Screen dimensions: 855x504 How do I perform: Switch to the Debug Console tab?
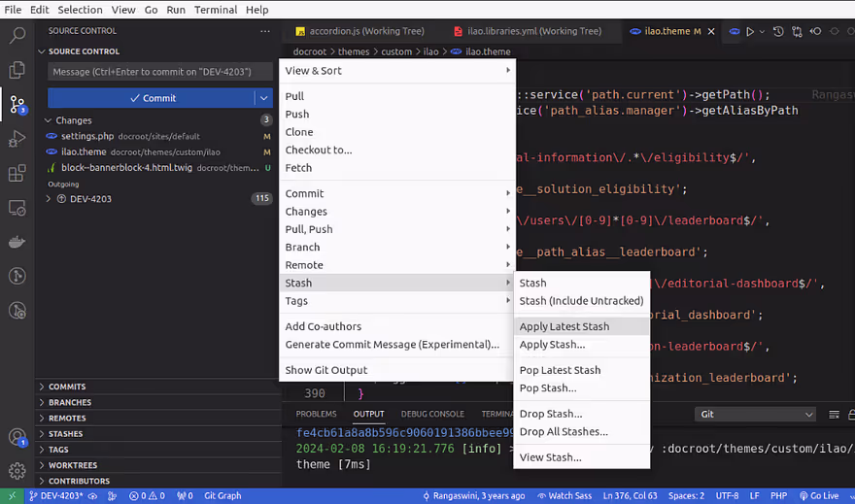432,414
